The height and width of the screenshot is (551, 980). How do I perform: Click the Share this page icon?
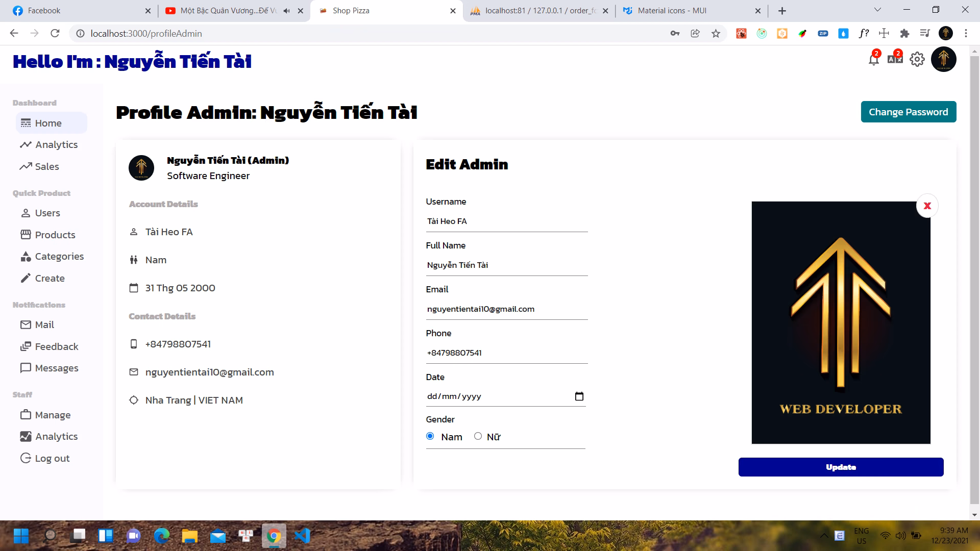[x=695, y=34]
